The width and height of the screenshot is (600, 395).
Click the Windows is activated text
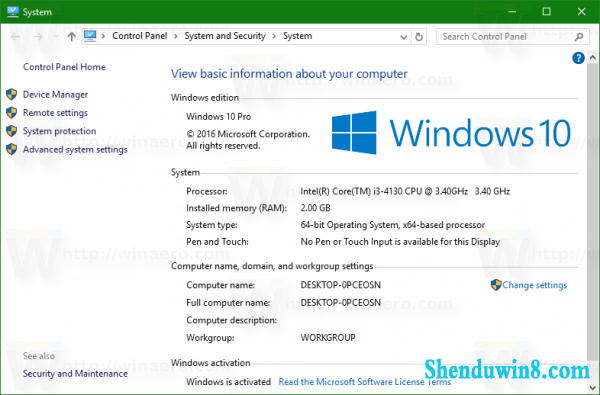pos(228,382)
